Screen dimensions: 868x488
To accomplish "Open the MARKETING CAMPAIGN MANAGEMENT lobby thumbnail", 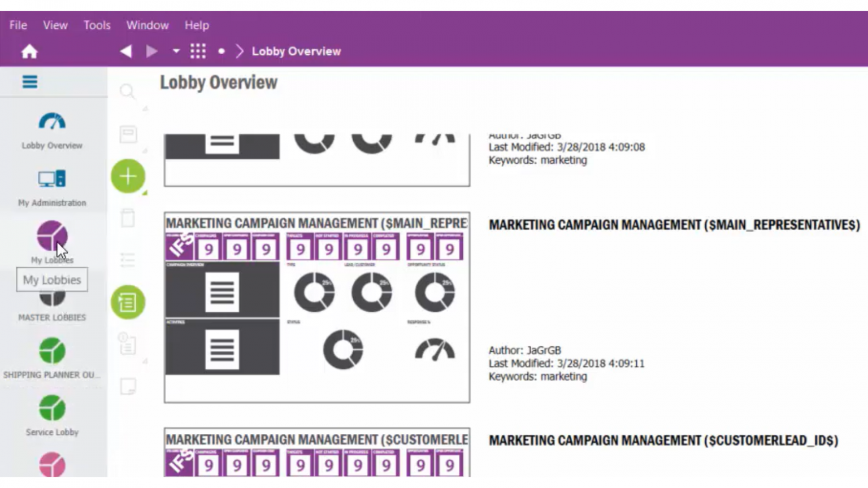I will tap(316, 307).
